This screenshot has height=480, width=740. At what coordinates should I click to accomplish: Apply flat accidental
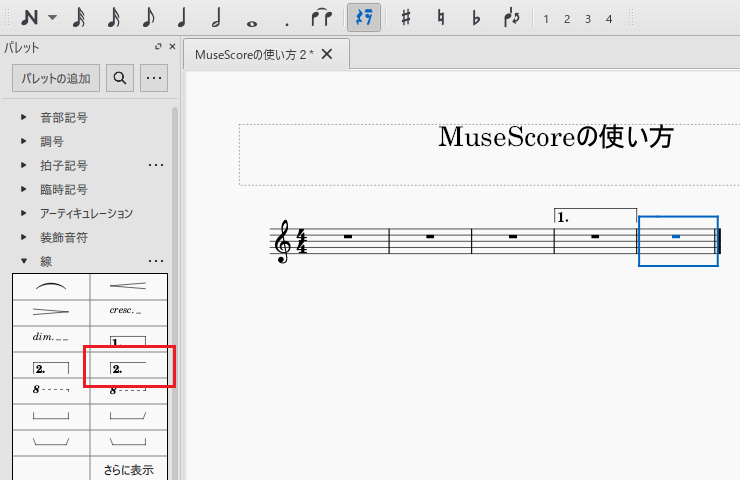pyautogui.click(x=476, y=18)
